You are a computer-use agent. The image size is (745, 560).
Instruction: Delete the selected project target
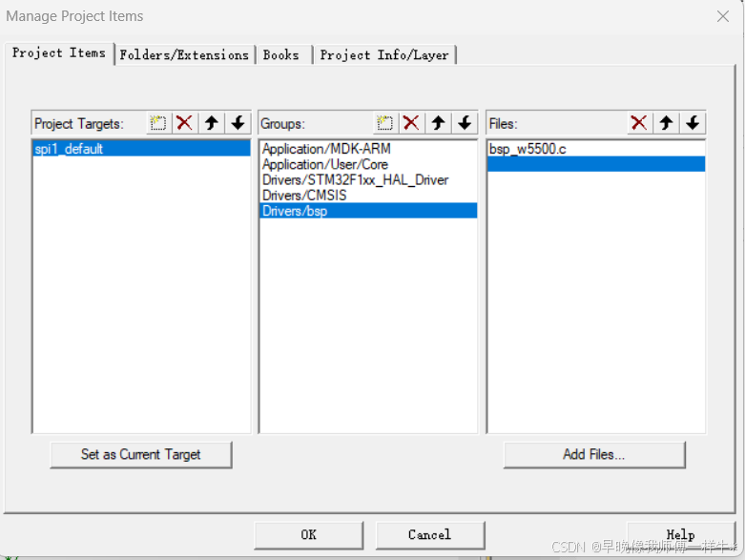click(184, 123)
